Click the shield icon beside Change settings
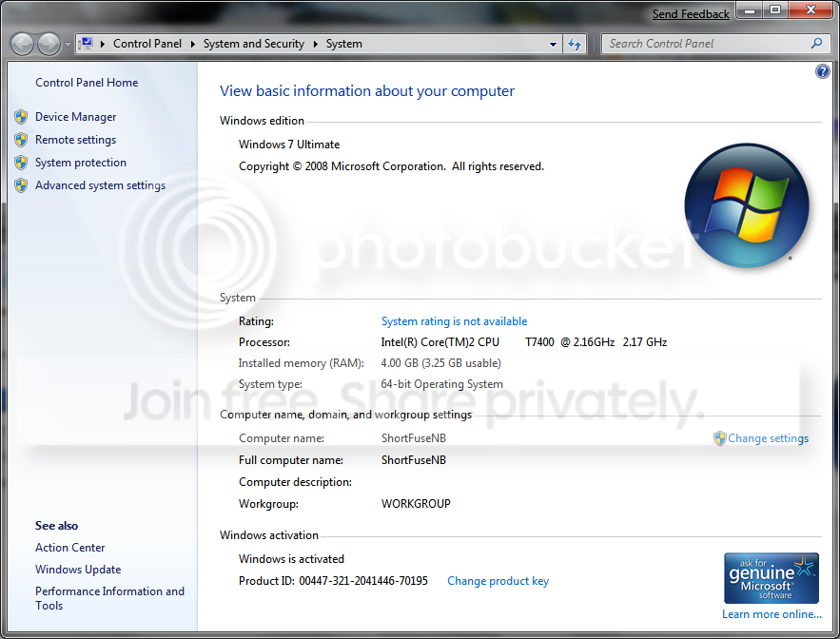 719,438
